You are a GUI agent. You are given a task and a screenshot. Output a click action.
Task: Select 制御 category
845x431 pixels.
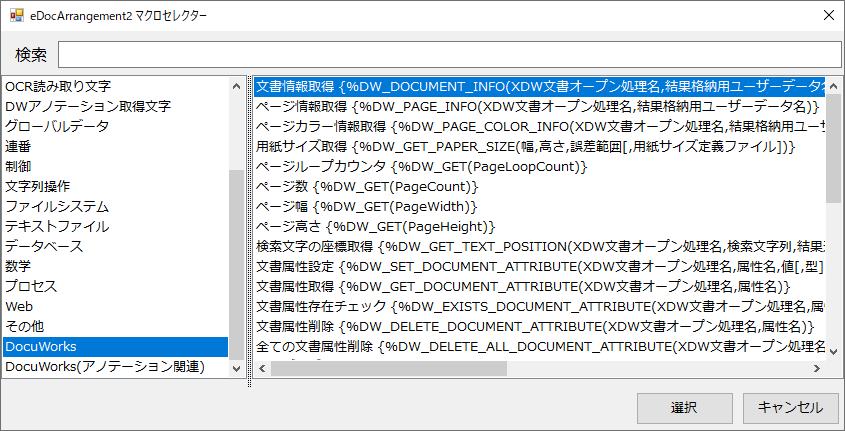point(116,166)
